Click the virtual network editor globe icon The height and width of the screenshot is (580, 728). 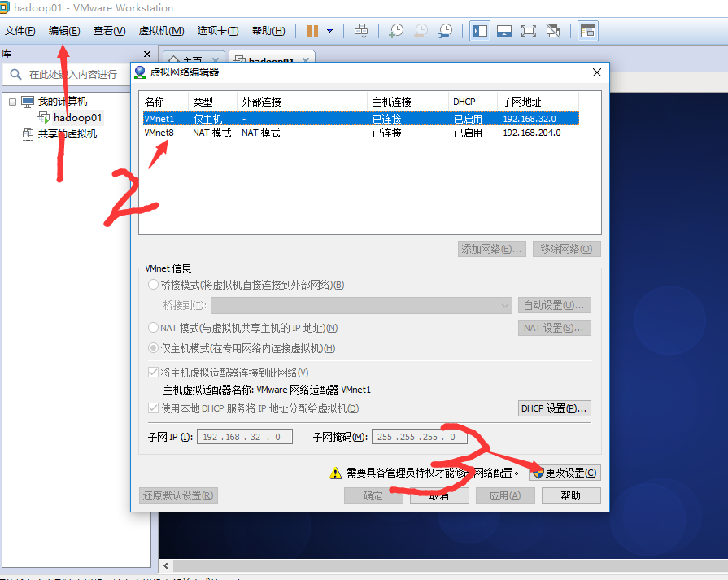(140, 72)
